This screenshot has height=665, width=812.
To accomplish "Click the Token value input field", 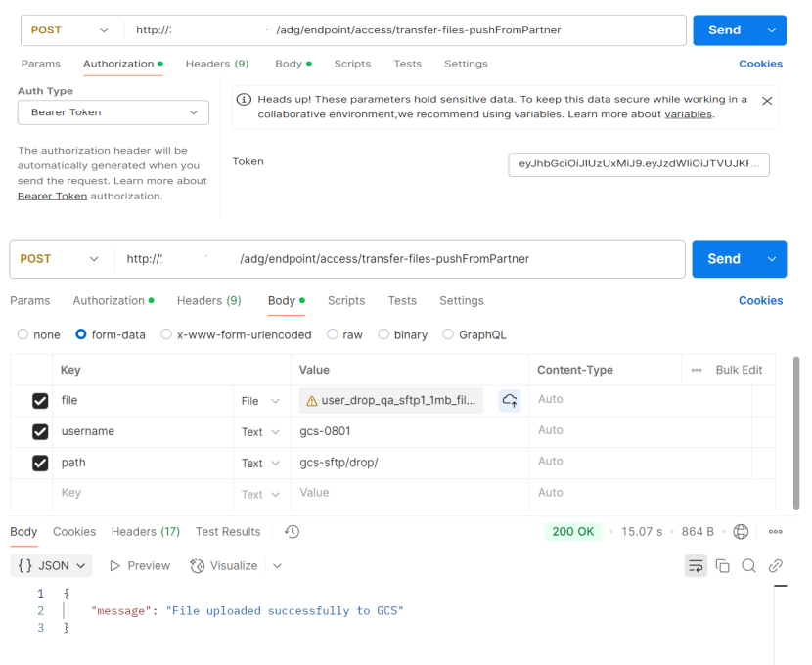I will point(639,164).
